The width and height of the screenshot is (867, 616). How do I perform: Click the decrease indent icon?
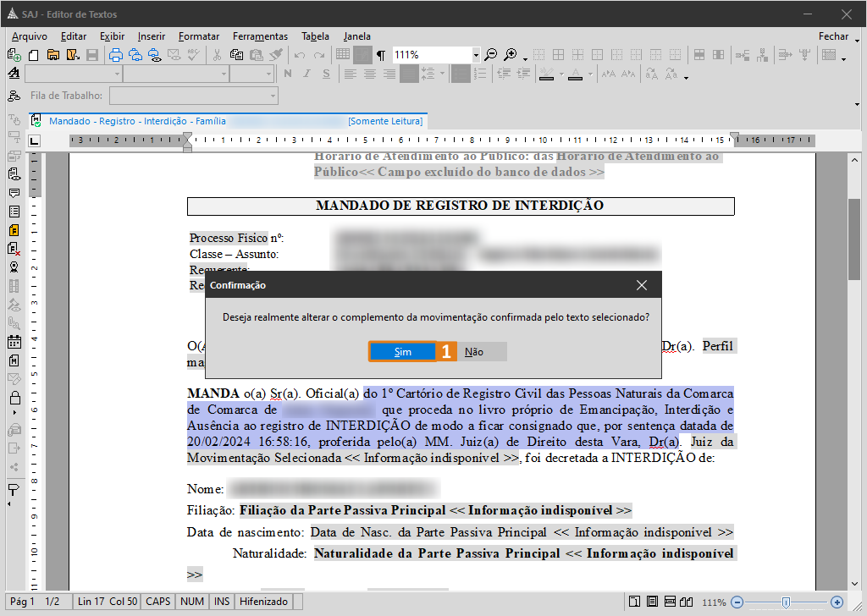coord(504,74)
